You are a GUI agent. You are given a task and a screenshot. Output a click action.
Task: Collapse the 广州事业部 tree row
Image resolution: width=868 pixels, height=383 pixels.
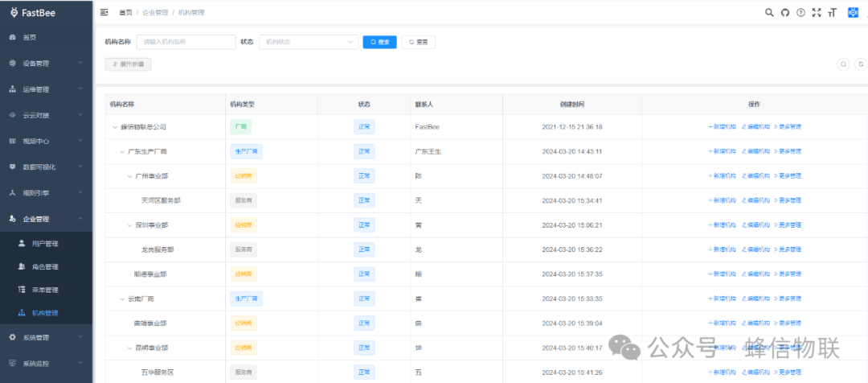pyautogui.click(x=130, y=175)
